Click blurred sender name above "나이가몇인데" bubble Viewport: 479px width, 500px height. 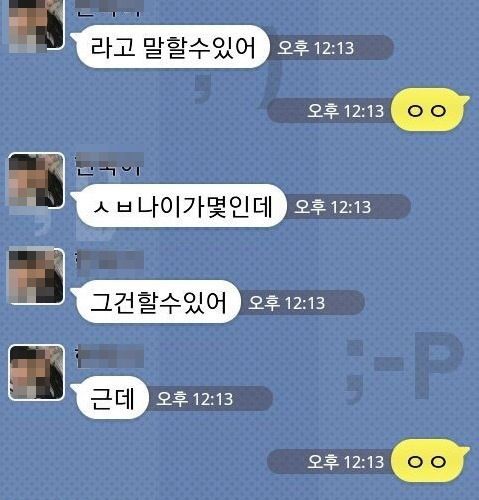(109, 164)
